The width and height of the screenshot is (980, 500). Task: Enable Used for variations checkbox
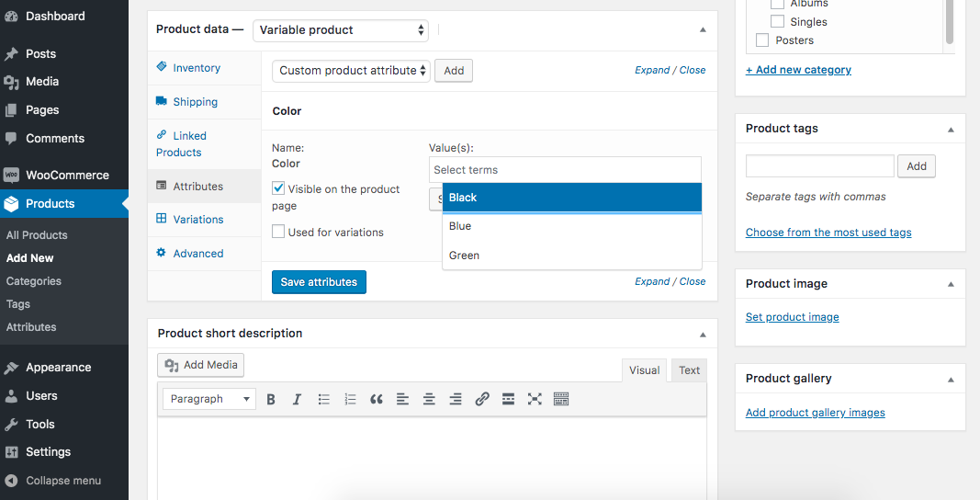tap(278, 232)
